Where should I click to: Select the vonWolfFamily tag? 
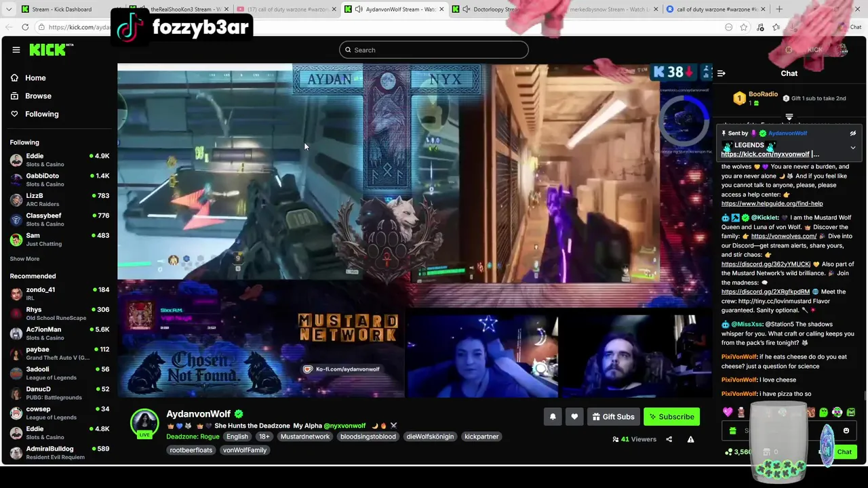[245, 450]
